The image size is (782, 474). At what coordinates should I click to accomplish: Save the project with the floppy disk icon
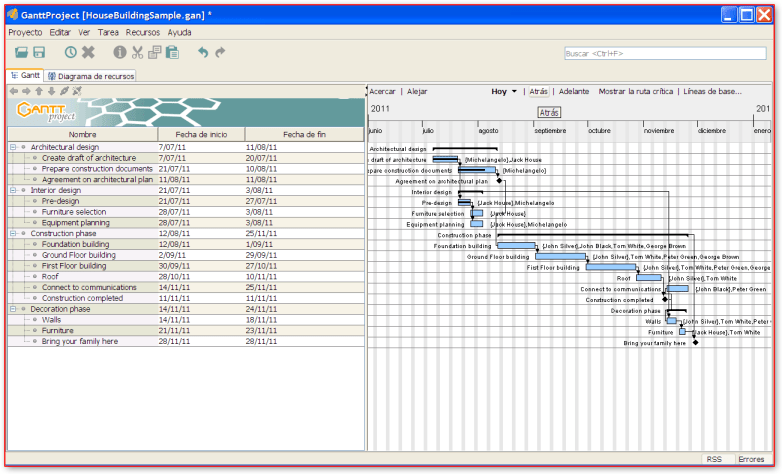(x=39, y=52)
